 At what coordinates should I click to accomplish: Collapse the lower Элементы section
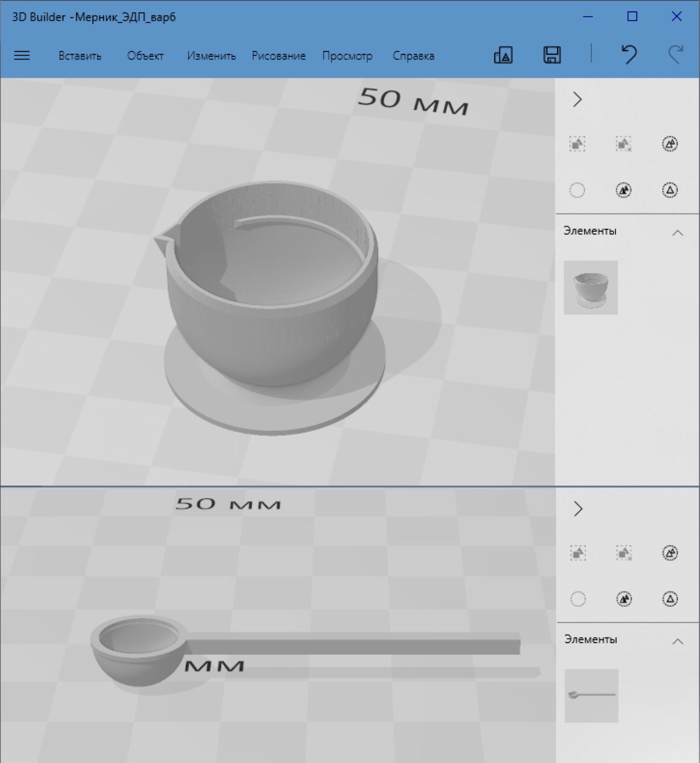pyautogui.click(x=677, y=642)
